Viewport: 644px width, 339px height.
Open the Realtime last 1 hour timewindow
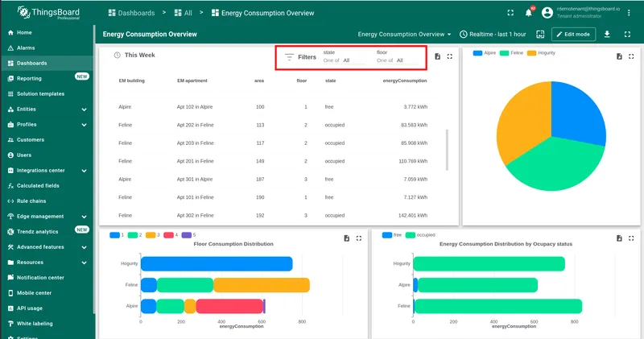pos(493,34)
